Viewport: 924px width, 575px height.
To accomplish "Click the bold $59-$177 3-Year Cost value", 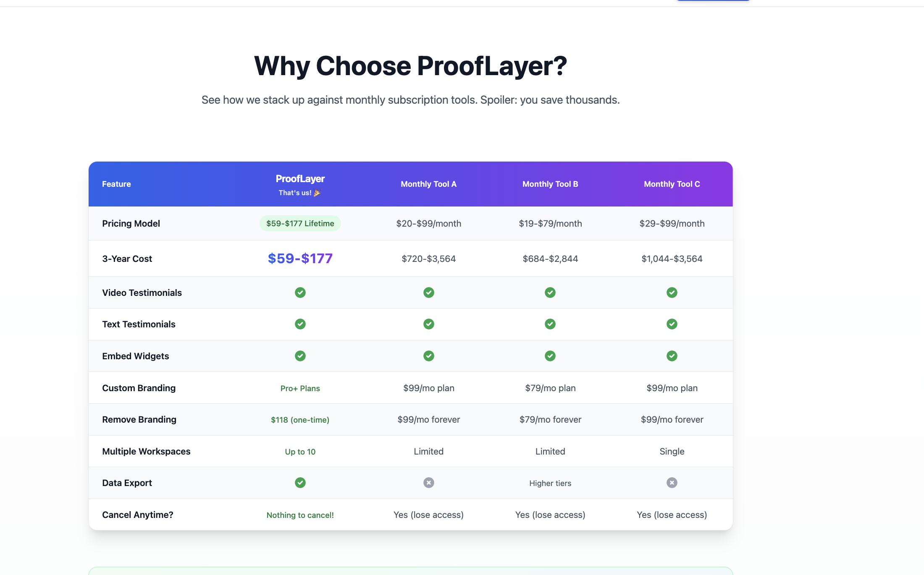I will pyautogui.click(x=300, y=259).
